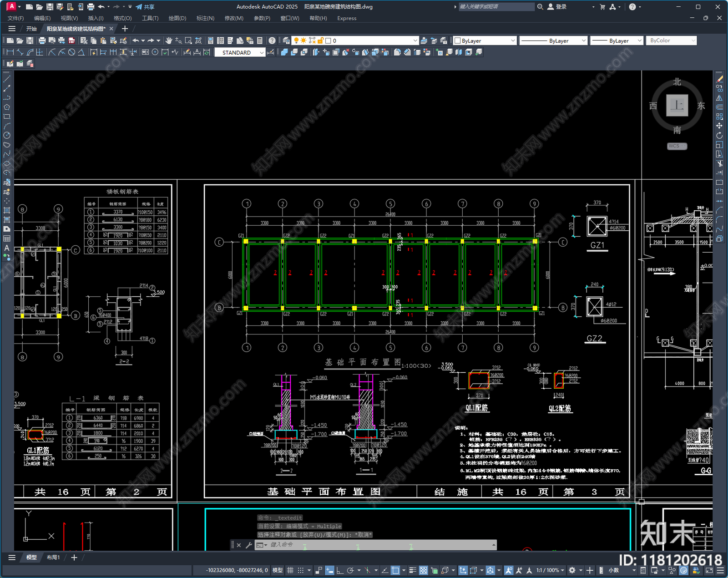The height and width of the screenshot is (578, 728).
Task: Open the ByLayer linetype dropdown
Action: [584, 41]
